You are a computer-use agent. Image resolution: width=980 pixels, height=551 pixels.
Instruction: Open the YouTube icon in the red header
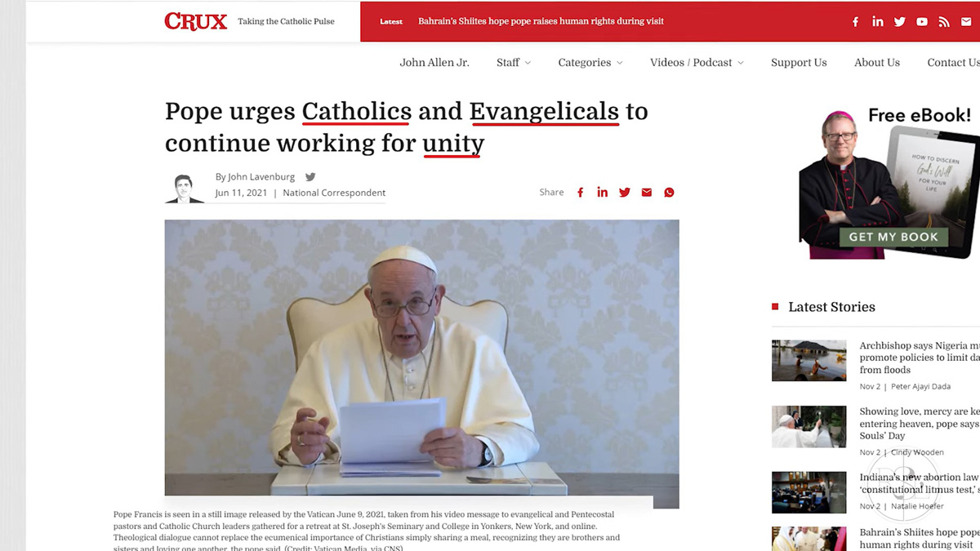point(922,22)
